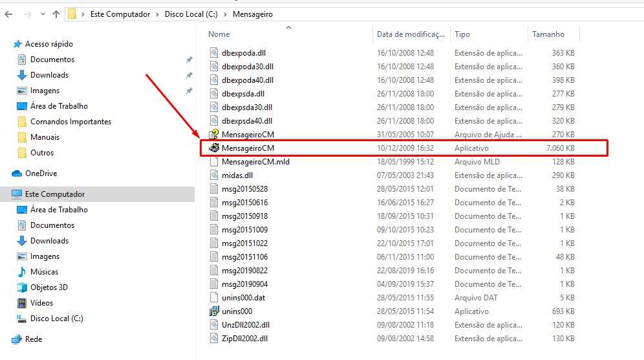This screenshot has height=360, width=644.
Task: Click the unins000.dat file icon
Action: point(214,297)
